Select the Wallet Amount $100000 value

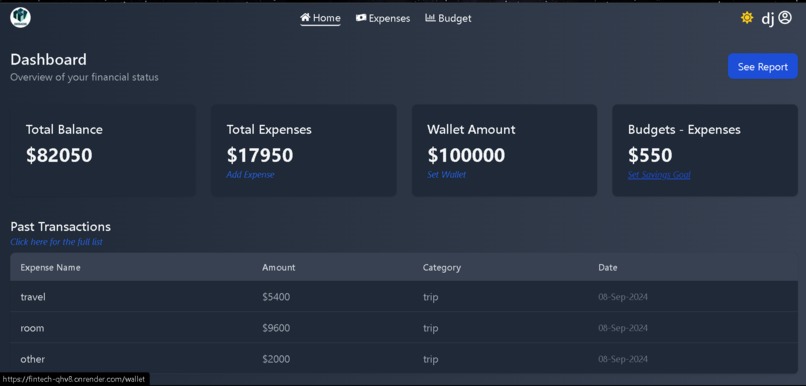pos(466,155)
